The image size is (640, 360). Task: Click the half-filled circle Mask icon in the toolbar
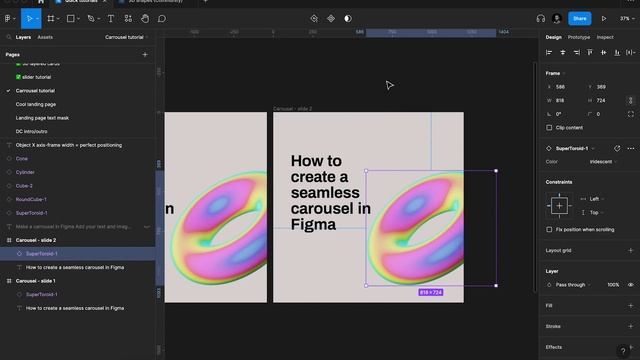click(x=348, y=18)
